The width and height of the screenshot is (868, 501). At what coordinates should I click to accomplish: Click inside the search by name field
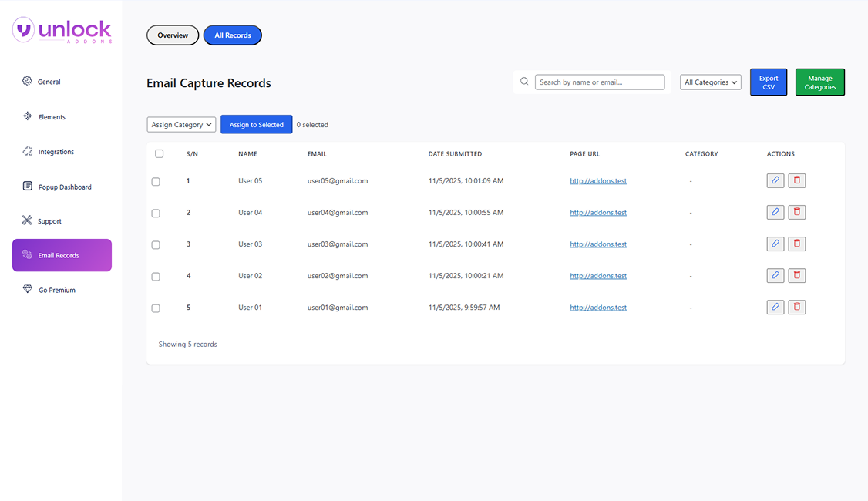click(x=600, y=82)
